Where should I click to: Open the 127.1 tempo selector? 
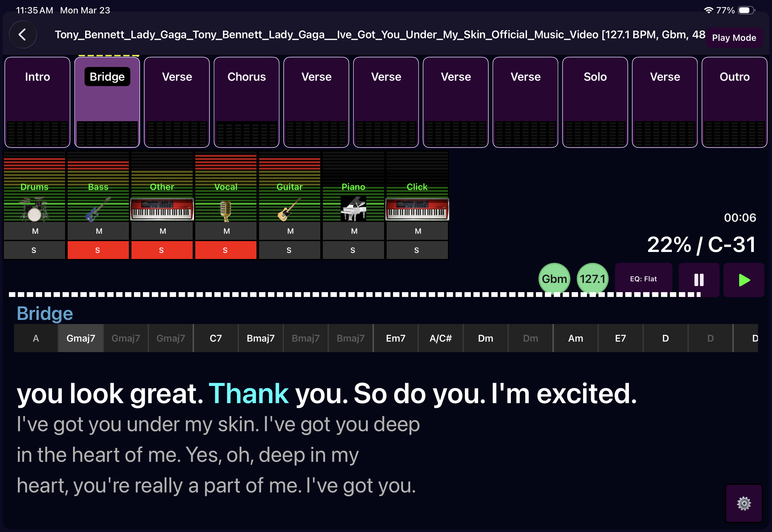click(592, 279)
